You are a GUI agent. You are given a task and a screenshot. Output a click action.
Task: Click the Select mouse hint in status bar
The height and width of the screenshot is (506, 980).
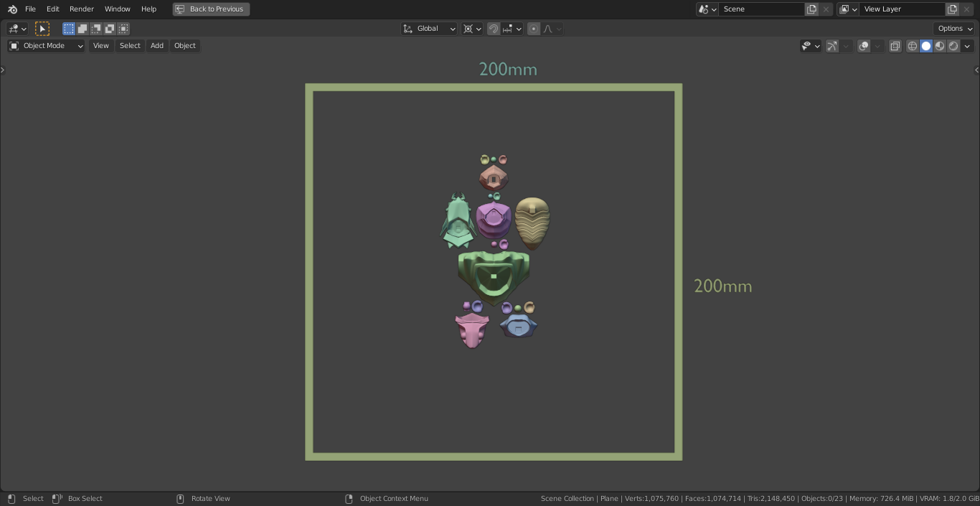(26, 499)
